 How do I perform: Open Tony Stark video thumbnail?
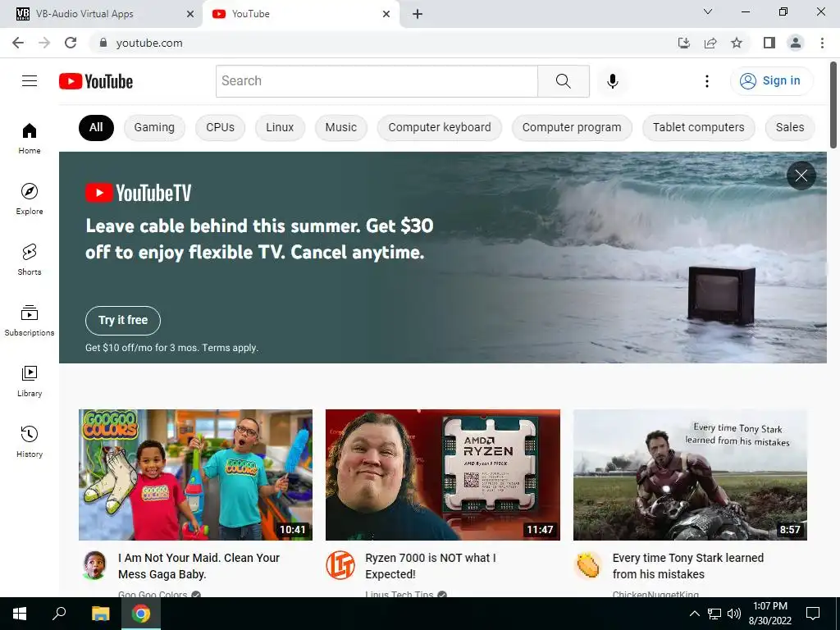690,475
